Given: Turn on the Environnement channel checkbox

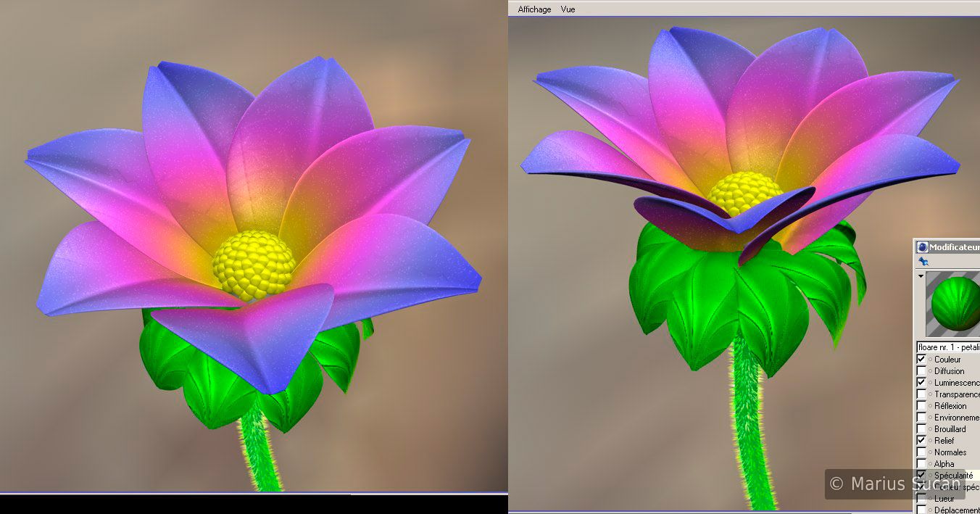Looking at the screenshot, I should (921, 417).
